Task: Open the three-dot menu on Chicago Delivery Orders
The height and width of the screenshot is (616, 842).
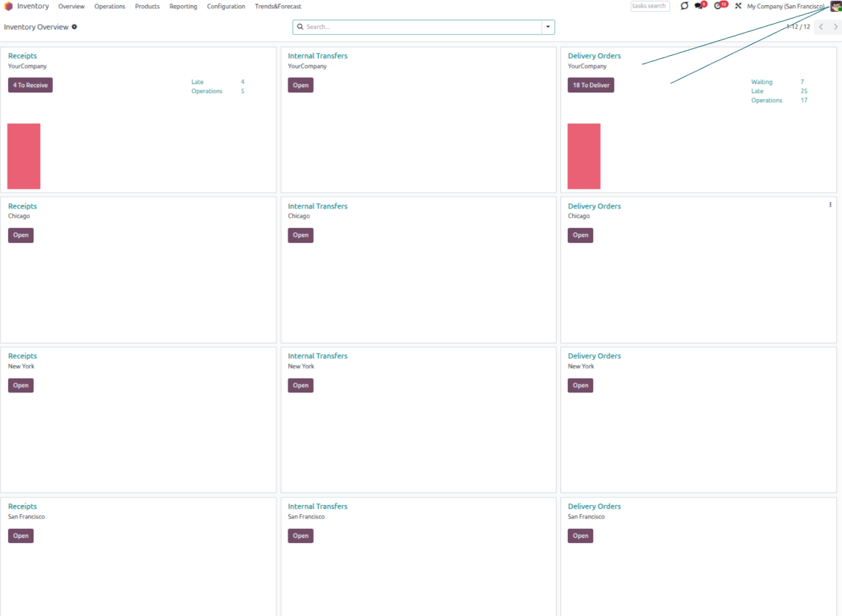Action: coord(830,205)
